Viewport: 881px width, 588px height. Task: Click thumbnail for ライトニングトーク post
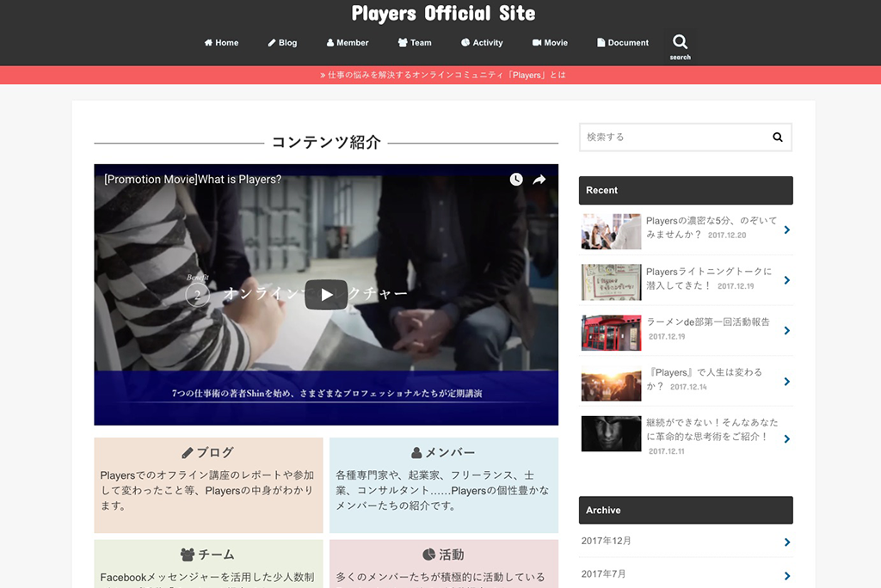[x=611, y=282]
